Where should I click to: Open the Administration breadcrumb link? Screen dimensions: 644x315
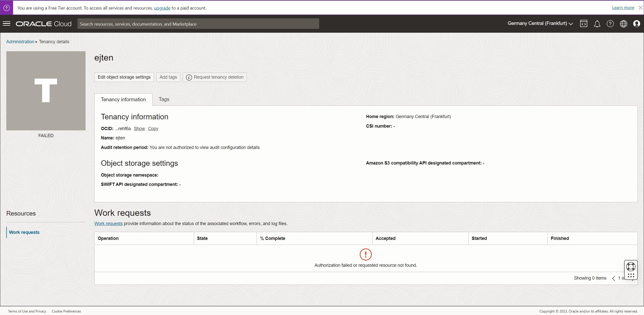click(x=20, y=42)
